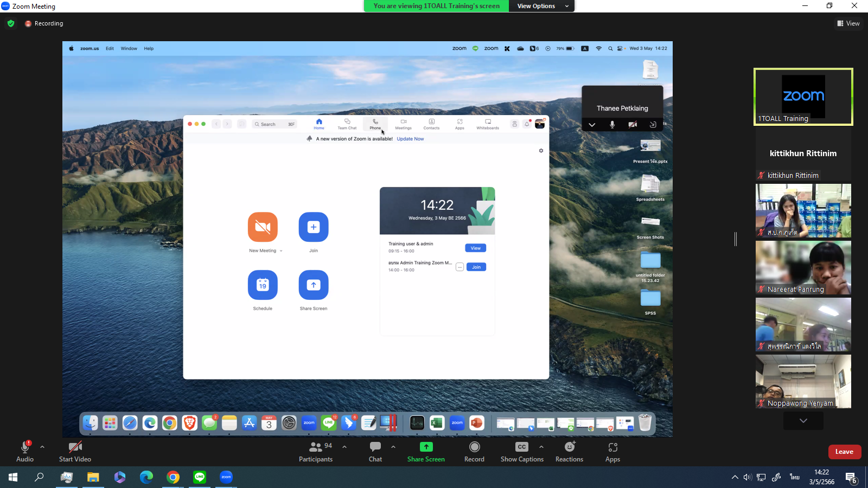
Task: Click the camera-off icon on Thanee Petklaing's tile
Action: tap(633, 125)
